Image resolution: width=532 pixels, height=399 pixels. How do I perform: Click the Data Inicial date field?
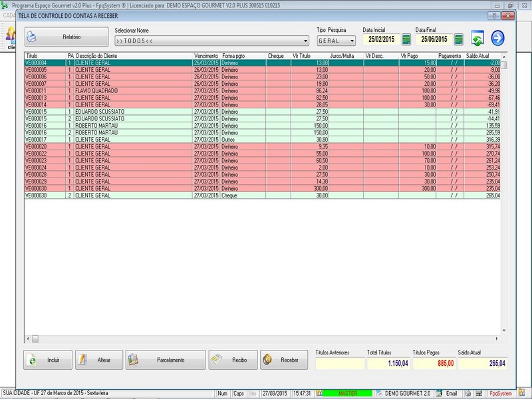[x=381, y=39]
